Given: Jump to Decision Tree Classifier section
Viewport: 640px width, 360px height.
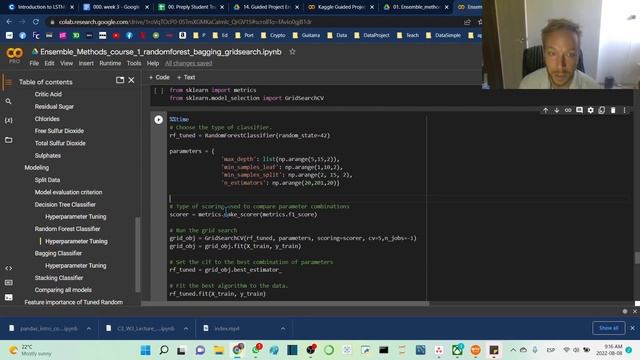Looking at the screenshot, I should [x=65, y=204].
